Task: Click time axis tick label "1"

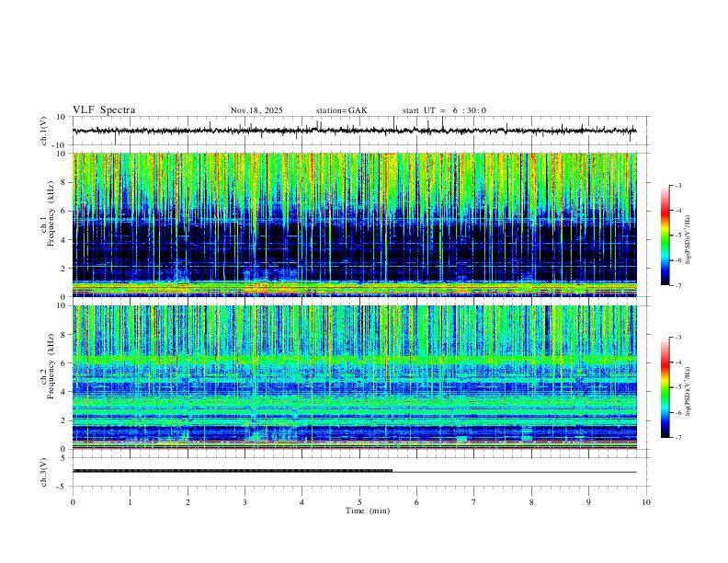Action: 130,502
